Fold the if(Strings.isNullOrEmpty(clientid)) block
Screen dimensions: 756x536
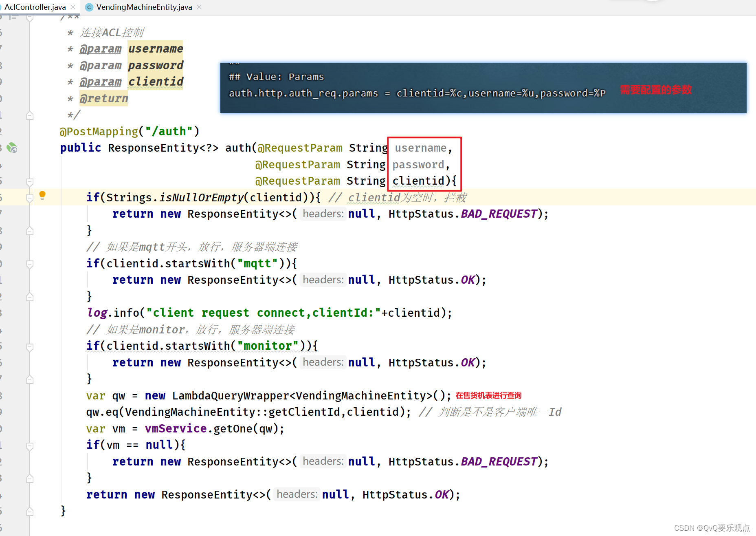tap(30, 198)
